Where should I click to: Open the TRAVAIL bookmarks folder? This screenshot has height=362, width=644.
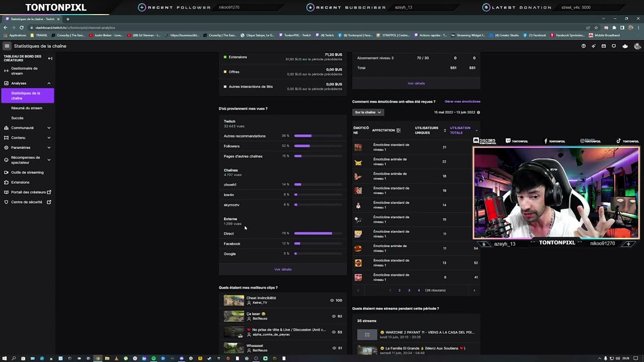tap(39, 35)
